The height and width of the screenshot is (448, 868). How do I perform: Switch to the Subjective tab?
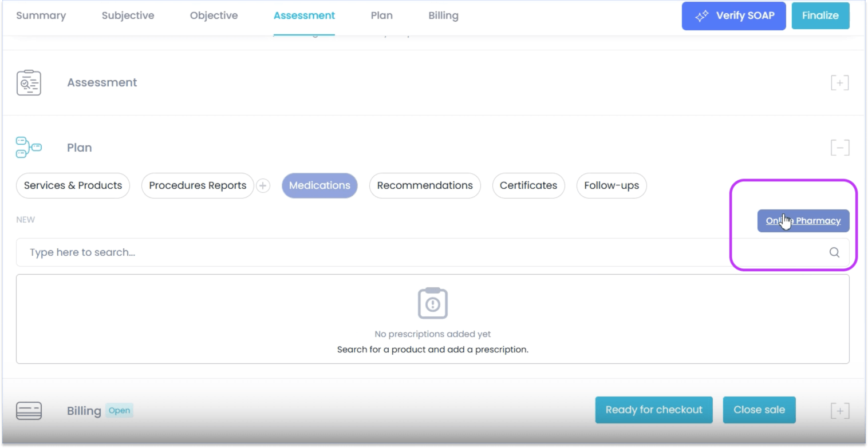pyautogui.click(x=128, y=15)
